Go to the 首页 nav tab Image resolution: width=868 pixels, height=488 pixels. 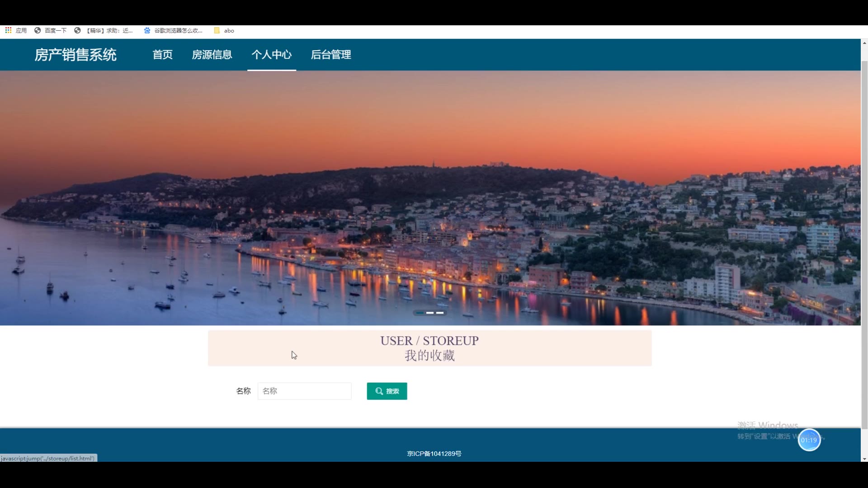(x=162, y=55)
